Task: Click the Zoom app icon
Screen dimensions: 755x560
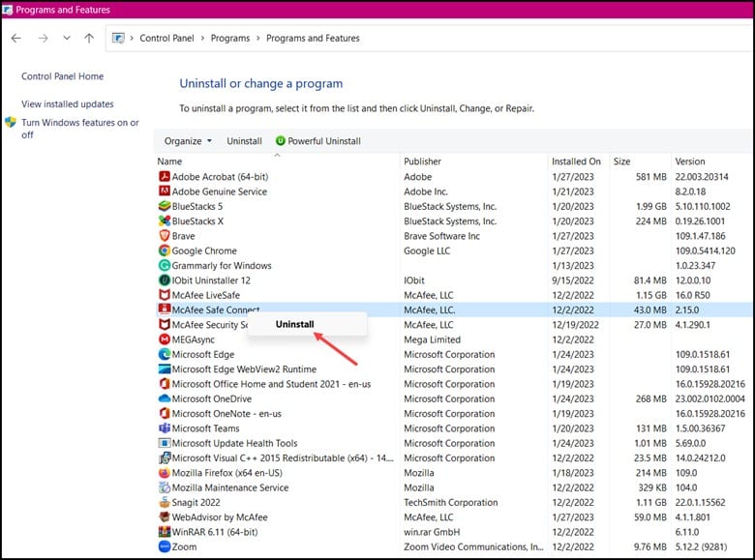Action: 165,546
